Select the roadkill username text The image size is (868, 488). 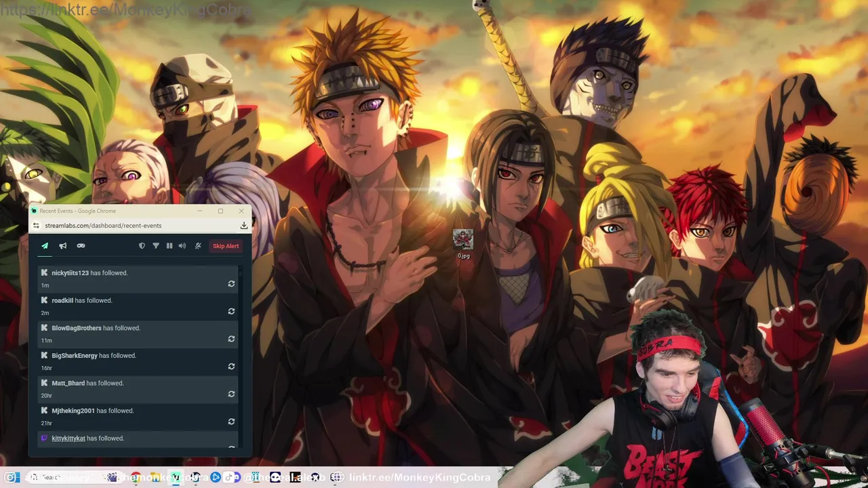click(x=62, y=301)
